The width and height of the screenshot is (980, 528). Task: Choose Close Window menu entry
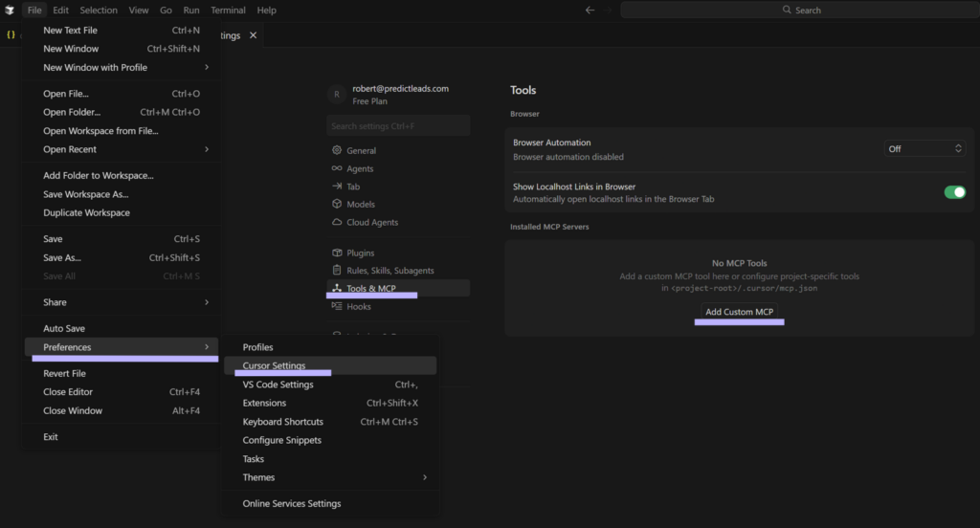point(122,410)
